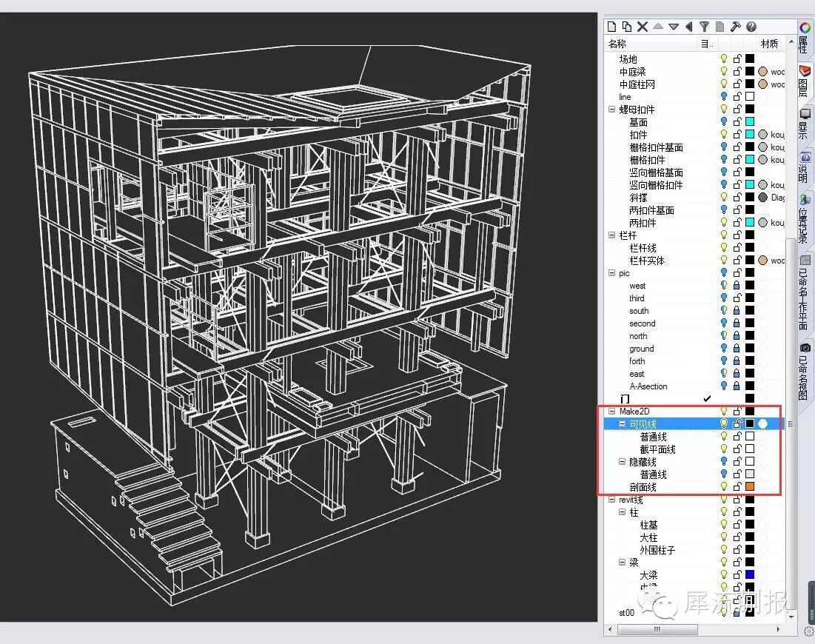The image size is (815, 644).
Task: Toggle visibility of 截平面线 layer
Action: [x=723, y=449]
